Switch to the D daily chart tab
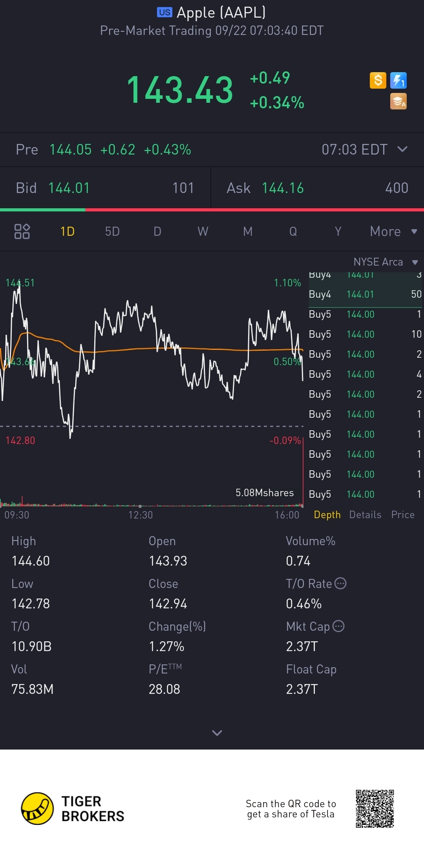The image size is (424, 868). [x=157, y=231]
